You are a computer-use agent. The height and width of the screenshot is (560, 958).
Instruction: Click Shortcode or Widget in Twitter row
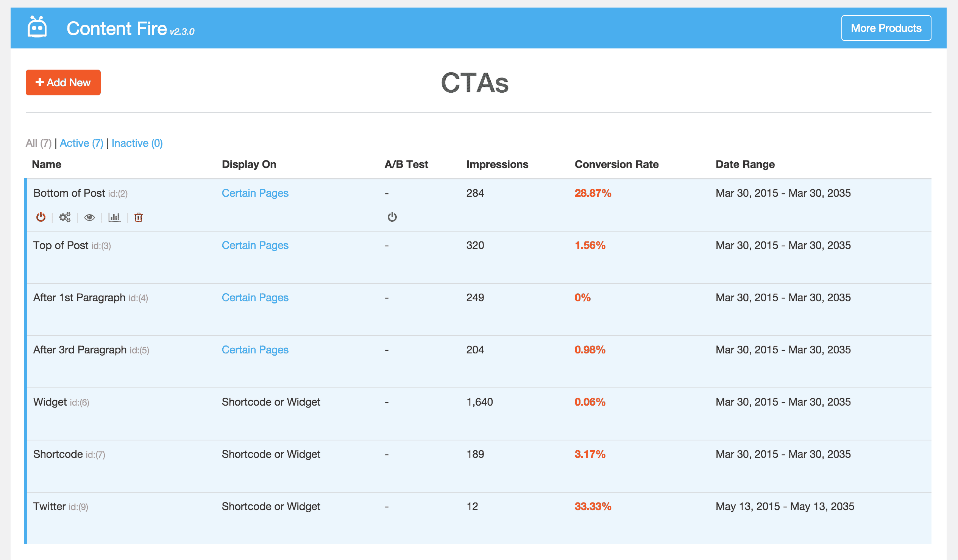(x=271, y=506)
